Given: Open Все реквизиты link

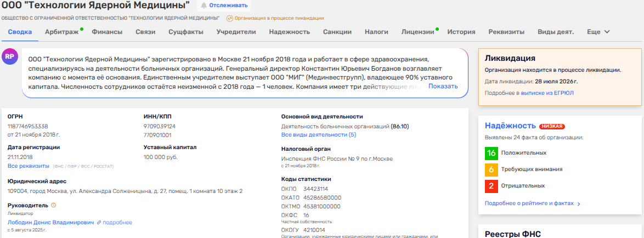Looking at the screenshot, I should [x=28, y=166].
